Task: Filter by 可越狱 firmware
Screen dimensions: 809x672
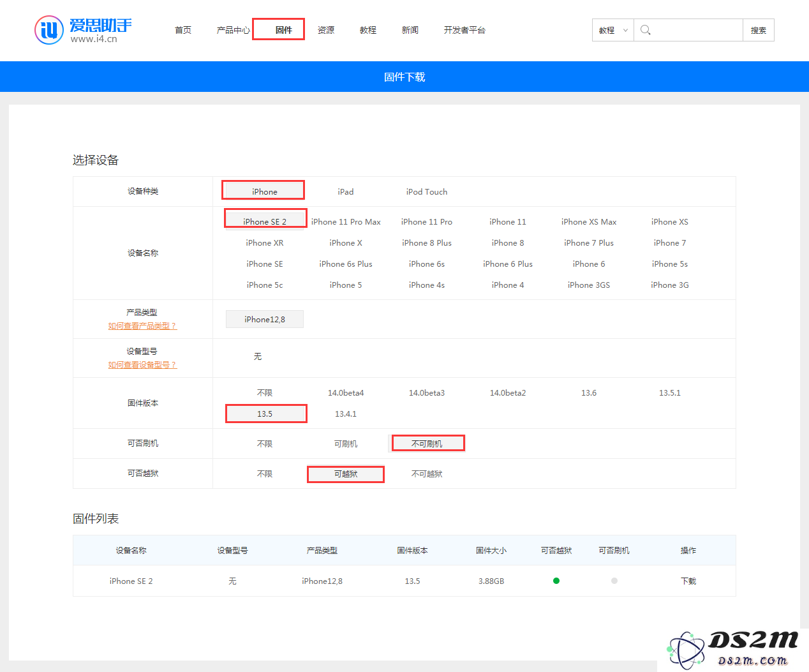Action: tap(346, 474)
